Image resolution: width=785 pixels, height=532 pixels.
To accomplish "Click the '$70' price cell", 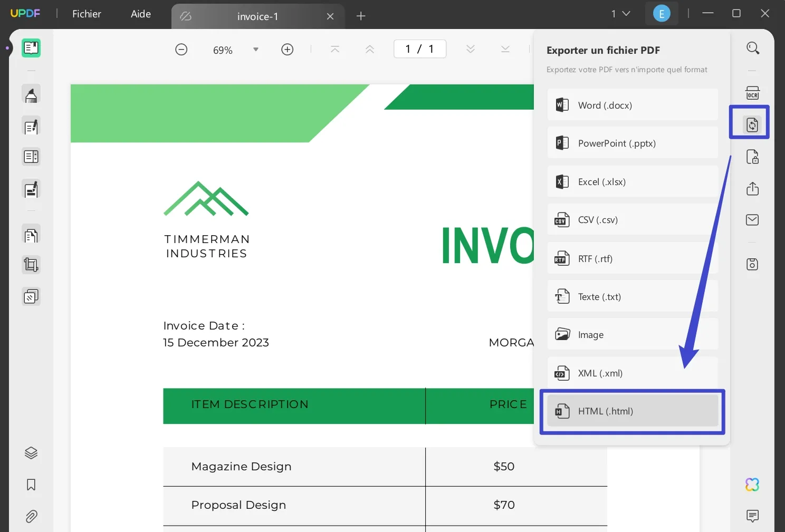I will coord(504,505).
